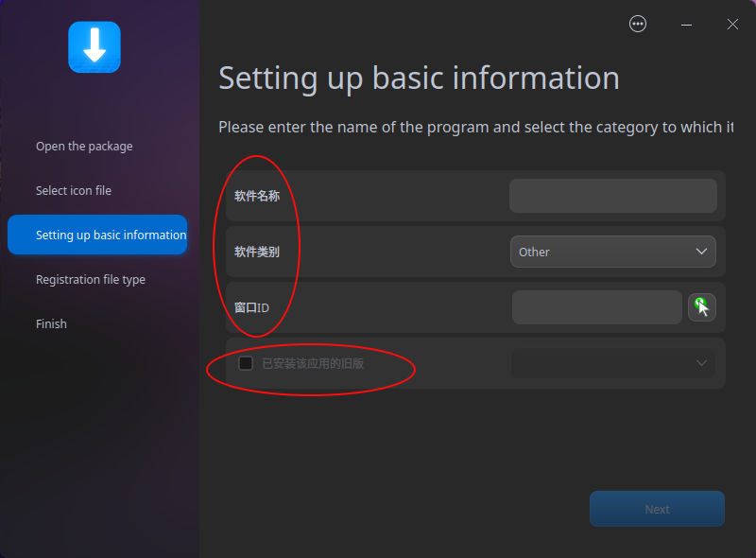Expand the software category dropdown showing Other
Image resolution: width=756 pixels, height=558 pixels.
click(612, 252)
